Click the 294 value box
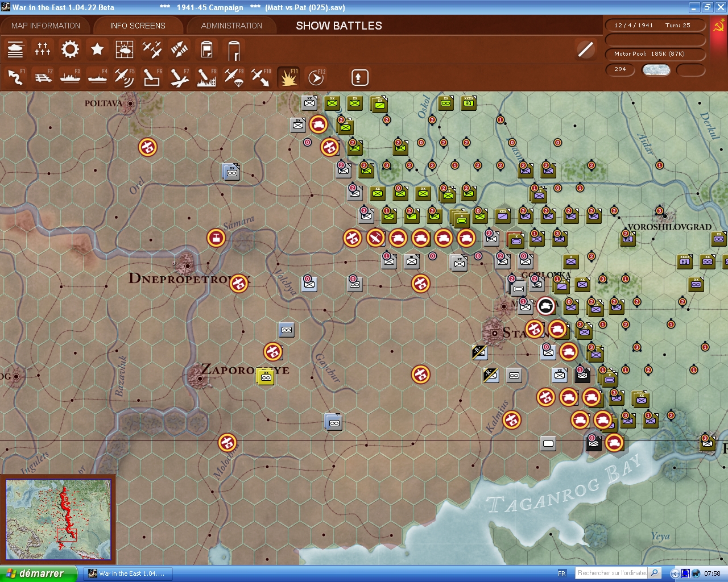The height and width of the screenshot is (582, 728). (621, 69)
